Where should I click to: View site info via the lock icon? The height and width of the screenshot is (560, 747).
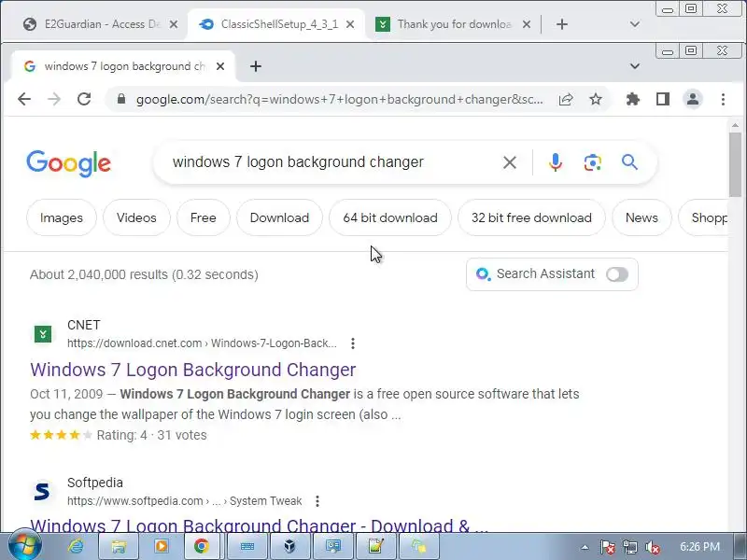click(121, 99)
